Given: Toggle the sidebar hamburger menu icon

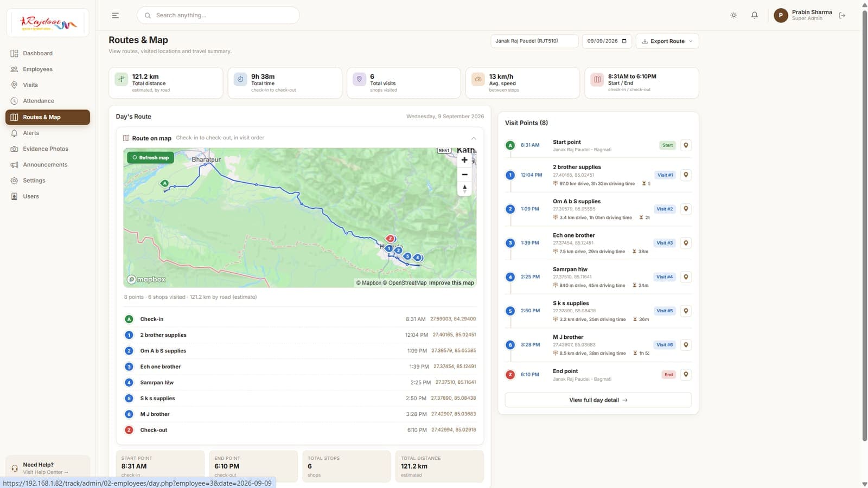Looking at the screenshot, I should tap(115, 15).
